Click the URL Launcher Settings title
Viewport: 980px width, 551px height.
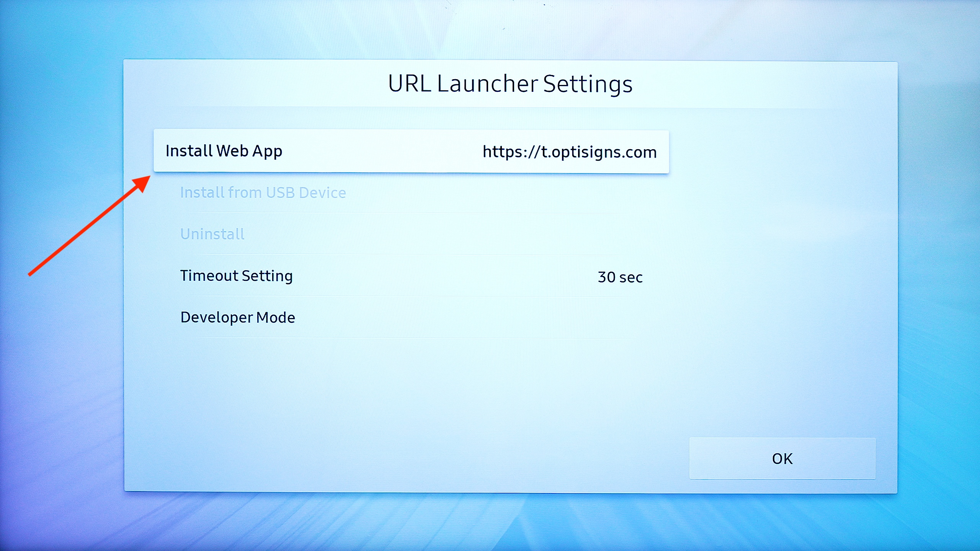tap(510, 84)
